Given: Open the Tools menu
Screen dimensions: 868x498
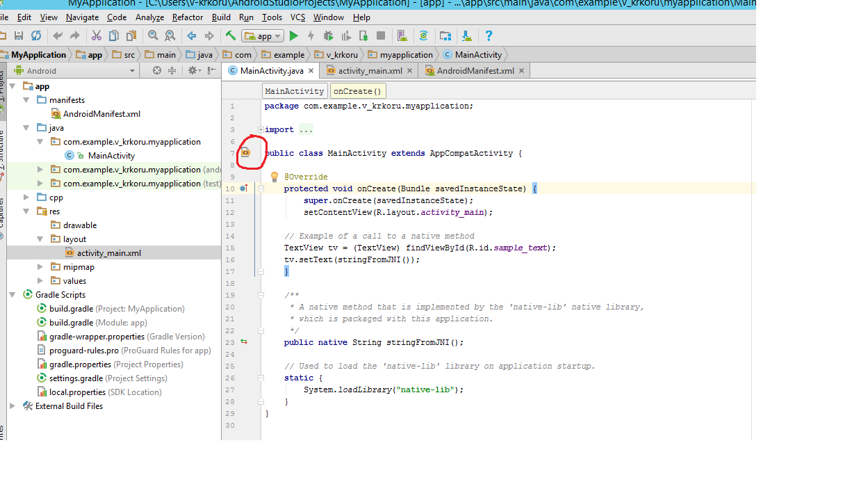Looking at the screenshot, I should [x=272, y=17].
